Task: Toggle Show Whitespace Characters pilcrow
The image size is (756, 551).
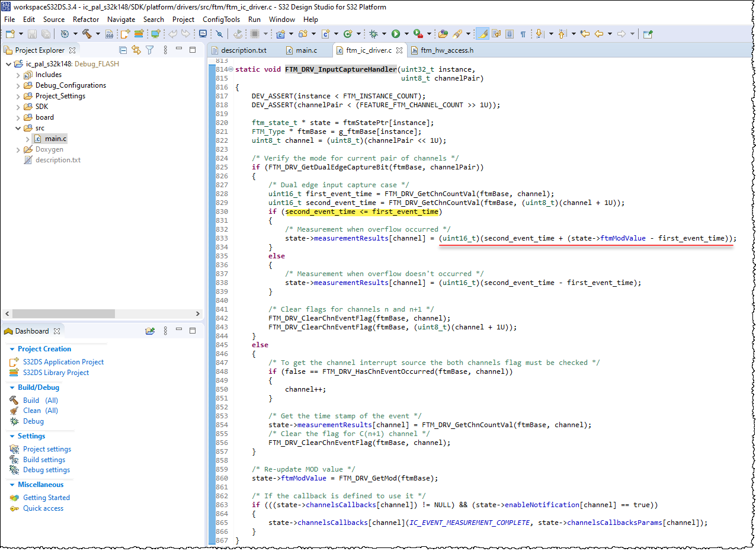Action: coord(523,34)
